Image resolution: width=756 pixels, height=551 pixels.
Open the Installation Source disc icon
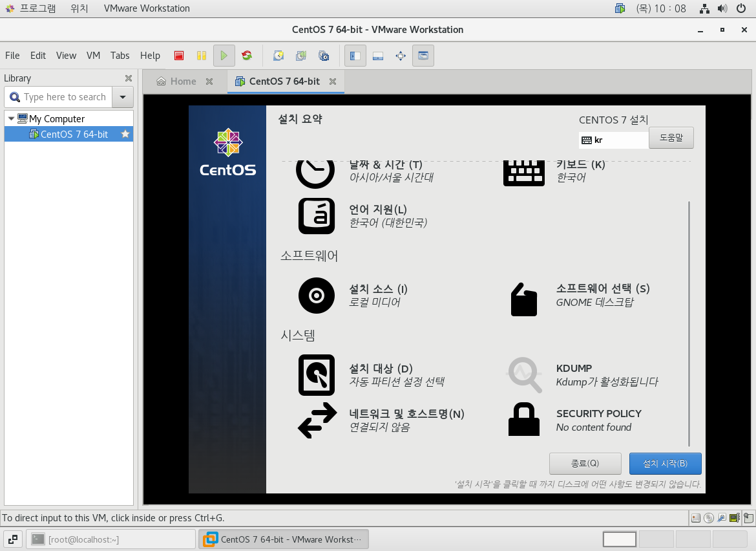pyautogui.click(x=316, y=296)
